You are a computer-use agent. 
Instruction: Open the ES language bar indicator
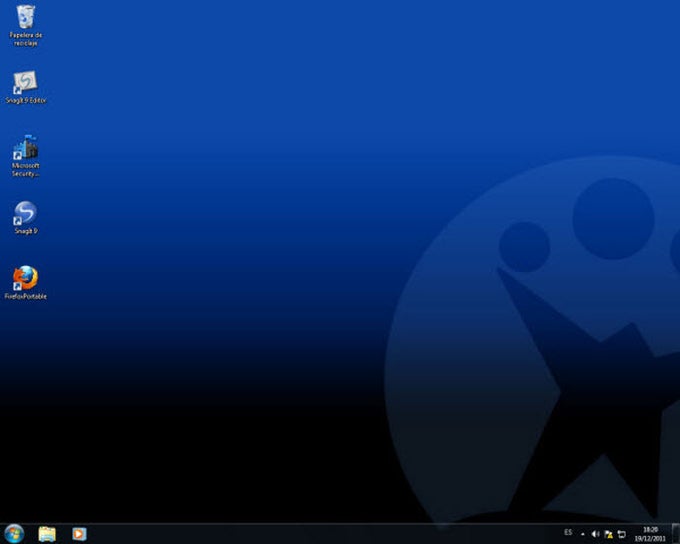click(568, 532)
